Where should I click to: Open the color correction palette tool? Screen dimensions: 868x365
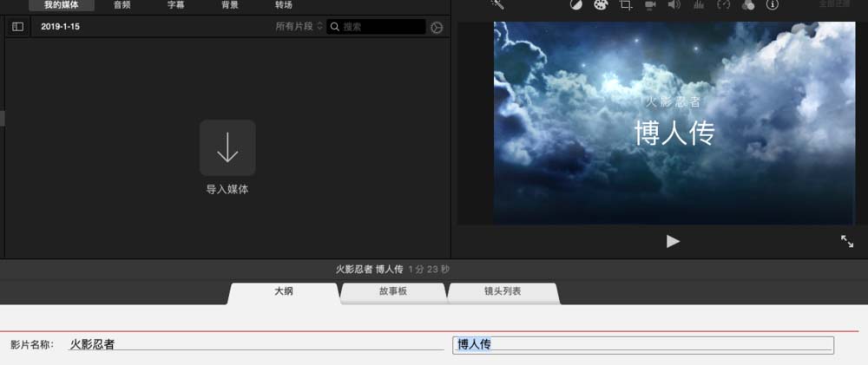click(x=601, y=4)
